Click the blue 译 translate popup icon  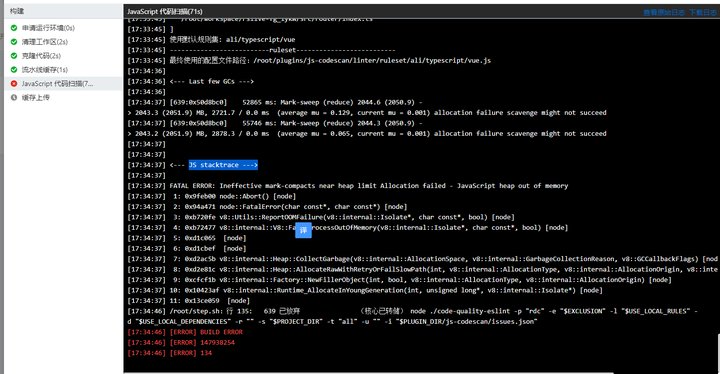[x=303, y=230]
